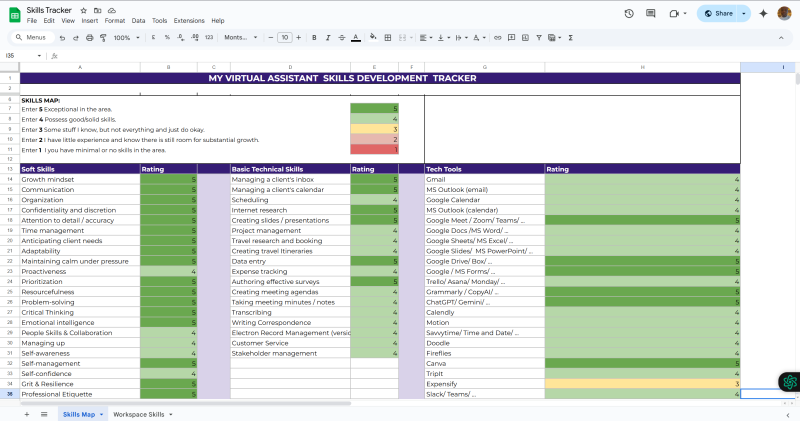This screenshot has height=421, width=800.
Task: Open the zoom 100% dropdown
Action: coord(127,38)
